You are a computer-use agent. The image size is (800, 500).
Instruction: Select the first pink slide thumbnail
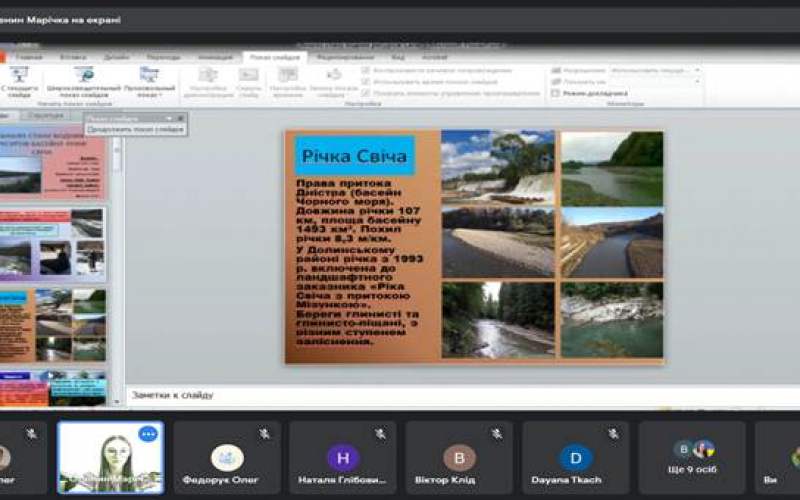coord(53,163)
